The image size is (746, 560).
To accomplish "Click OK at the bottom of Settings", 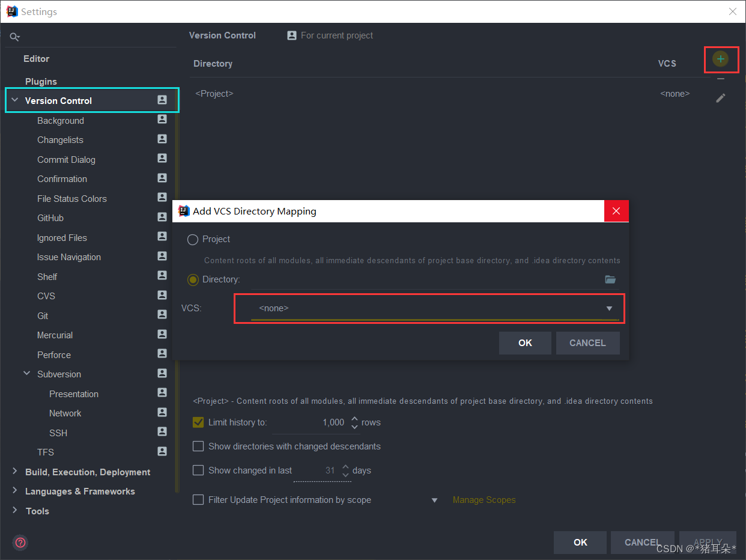I will (x=580, y=543).
